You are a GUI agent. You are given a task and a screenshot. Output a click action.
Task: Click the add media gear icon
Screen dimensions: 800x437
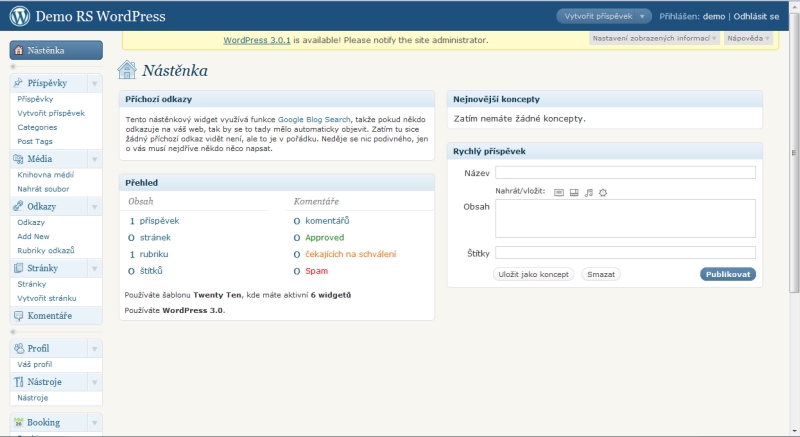[603, 192]
